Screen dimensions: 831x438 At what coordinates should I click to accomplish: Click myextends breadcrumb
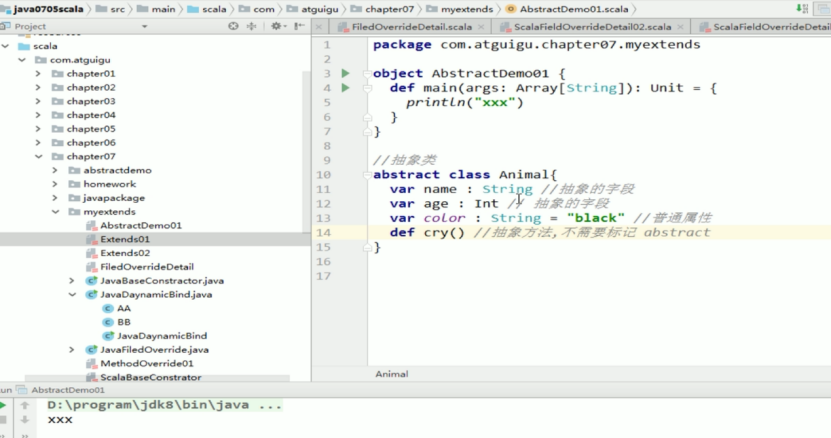point(466,9)
